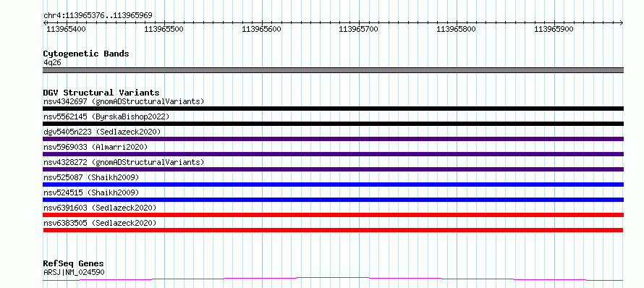Open variant label nsv6383505 (Sedlazeck2020)
The height and width of the screenshot is (288, 644).
(100, 223)
